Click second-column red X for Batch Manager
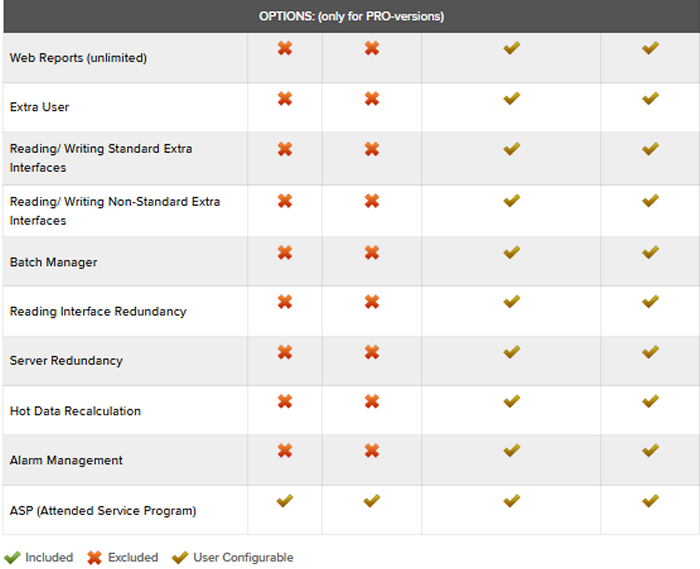The image size is (700, 569). pos(372,252)
